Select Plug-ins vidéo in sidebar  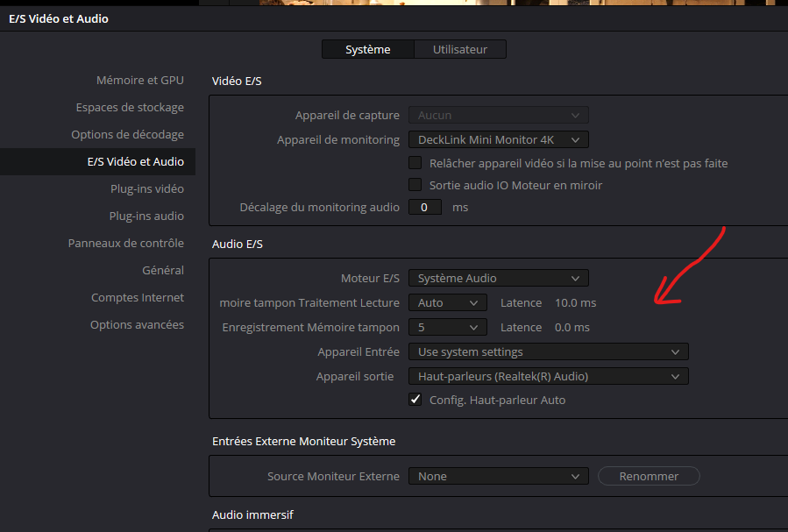pos(146,189)
